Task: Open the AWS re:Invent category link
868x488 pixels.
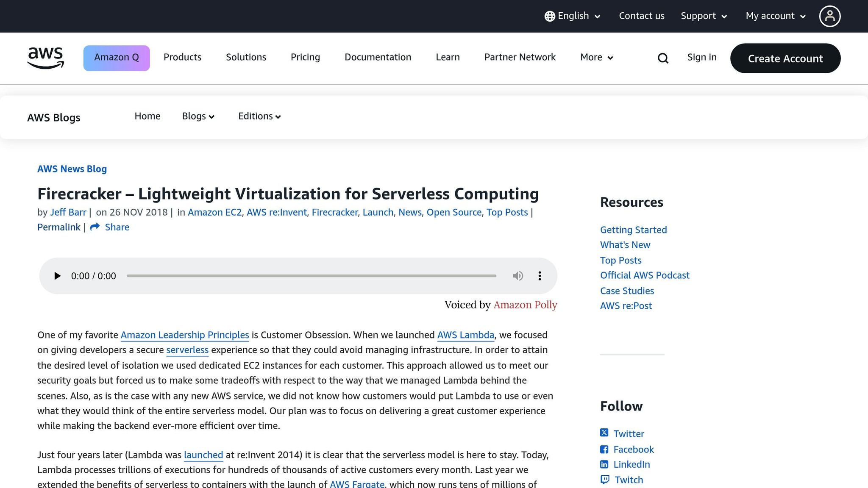Action: pyautogui.click(x=277, y=212)
